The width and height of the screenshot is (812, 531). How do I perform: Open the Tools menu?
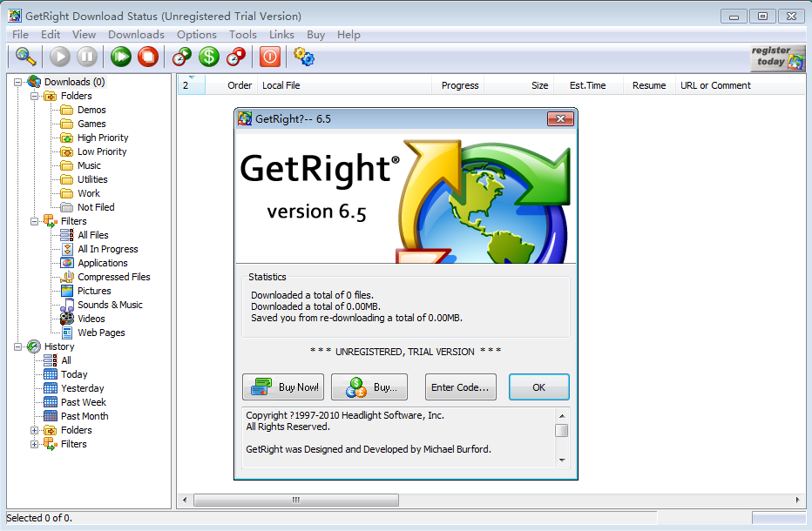click(243, 35)
